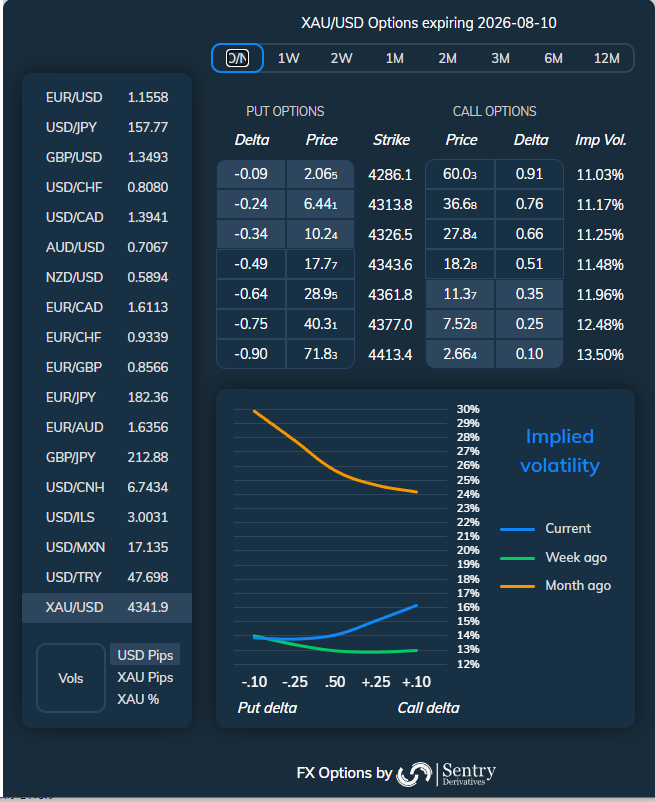Image resolution: width=655 pixels, height=802 pixels.
Task: Click implied vol 11.96% value
Action: [600, 295]
